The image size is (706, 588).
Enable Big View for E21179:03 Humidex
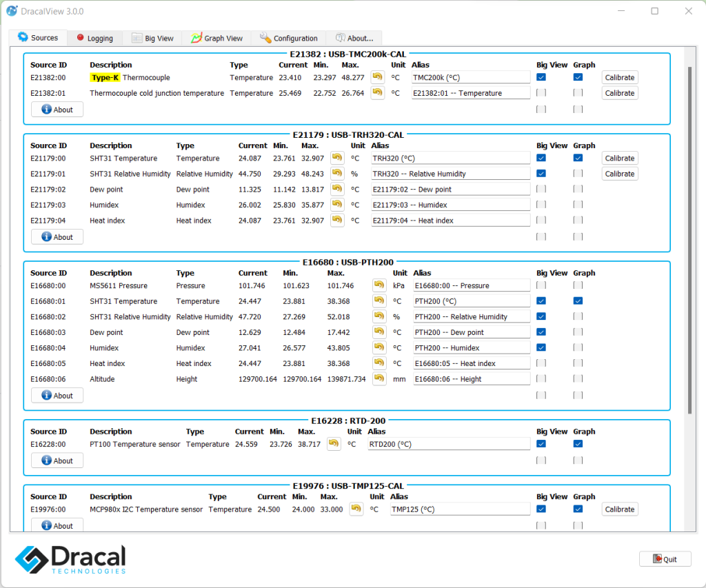541,205
